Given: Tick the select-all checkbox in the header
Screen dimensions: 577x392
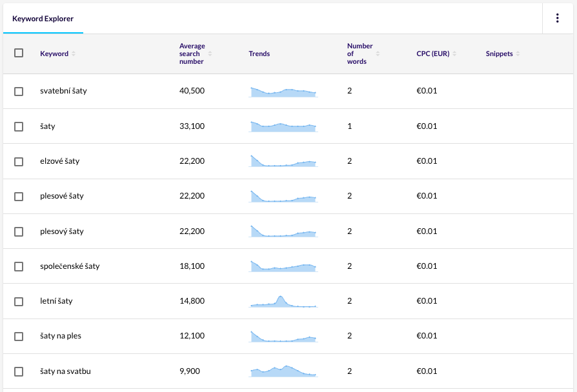Looking at the screenshot, I should [x=19, y=53].
